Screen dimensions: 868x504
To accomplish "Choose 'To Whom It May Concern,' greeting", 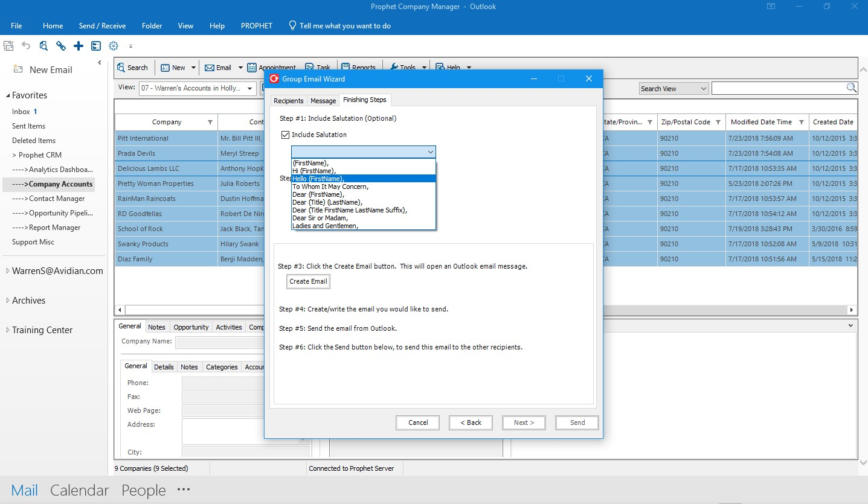I will pyautogui.click(x=330, y=187).
